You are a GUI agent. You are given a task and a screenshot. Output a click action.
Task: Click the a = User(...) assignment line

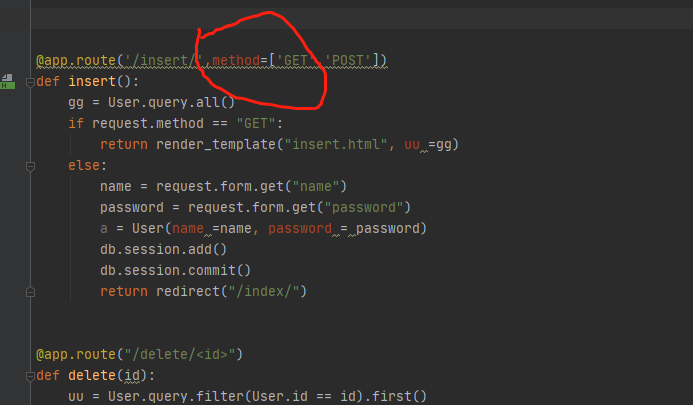pyautogui.click(x=263, y=229)
